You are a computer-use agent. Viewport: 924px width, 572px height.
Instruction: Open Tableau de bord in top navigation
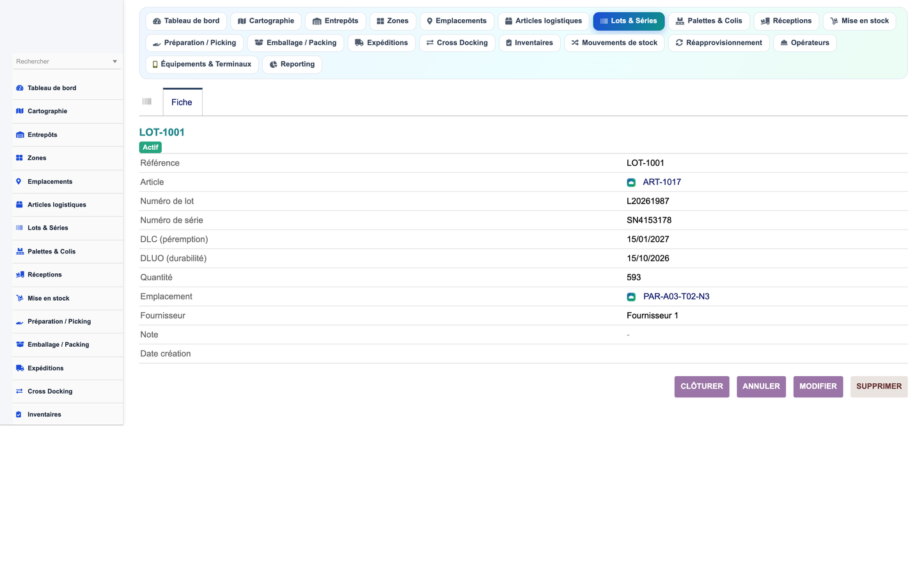186,21
